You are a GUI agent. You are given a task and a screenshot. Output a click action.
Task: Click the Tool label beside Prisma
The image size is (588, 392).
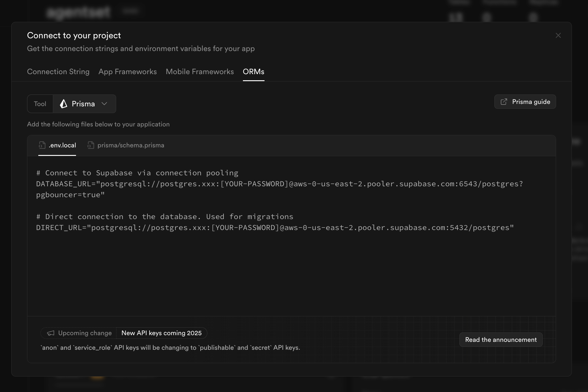click(x=40, y=104)
